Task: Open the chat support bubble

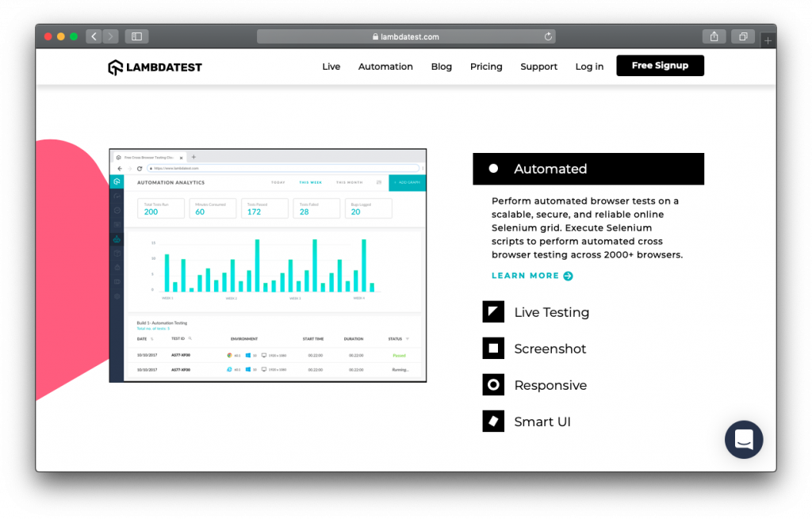Action: (x=744, y=439)
